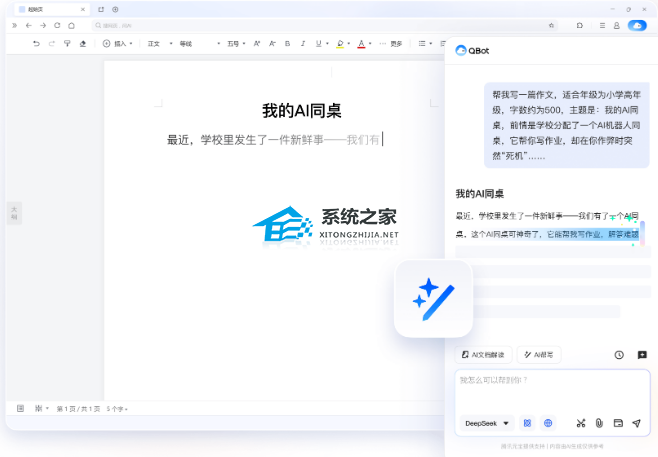Place cursor in document title 我的AI同桌
Viewport: 658px width, 457px height.
pyautogui.click(x=302, y=111)
